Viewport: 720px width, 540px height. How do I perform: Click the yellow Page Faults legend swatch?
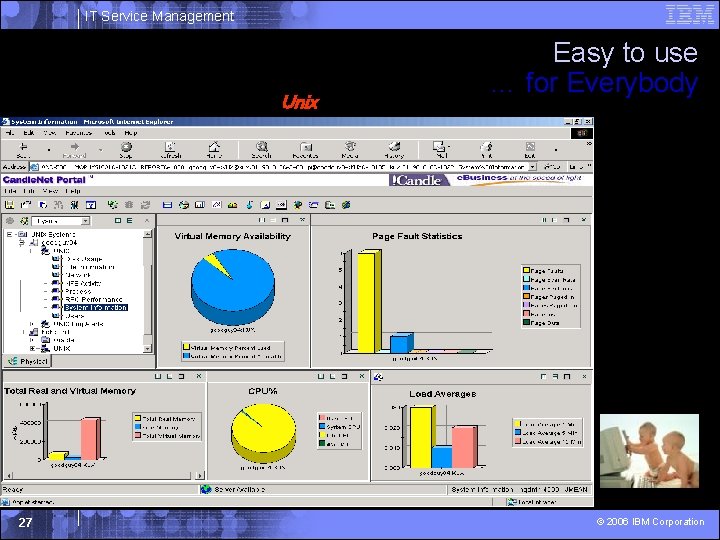click(x=526, y=270)
